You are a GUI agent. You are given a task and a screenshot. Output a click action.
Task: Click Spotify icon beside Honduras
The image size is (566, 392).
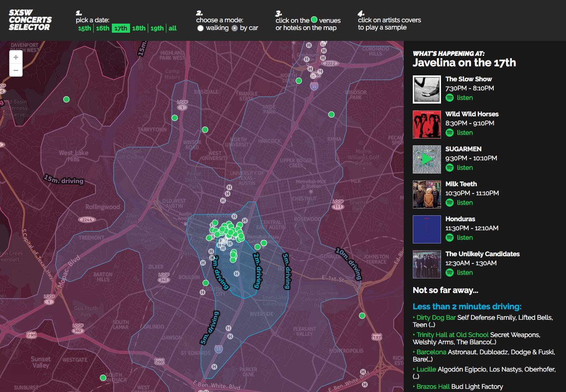(450, 238)
